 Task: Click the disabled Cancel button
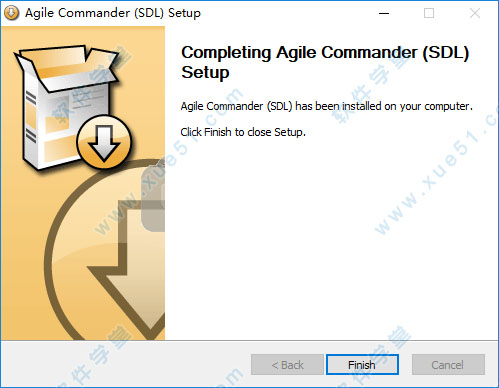[x=448, y=365]
